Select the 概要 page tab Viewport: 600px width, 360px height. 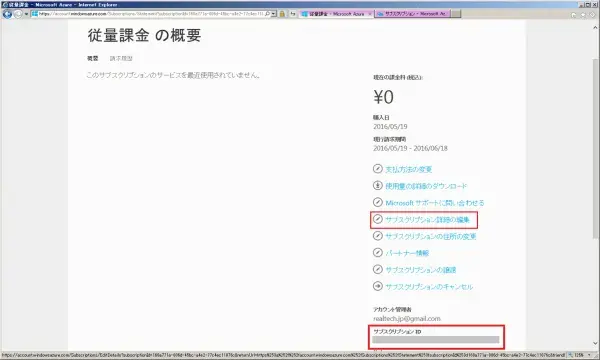[x=93, y=59]
